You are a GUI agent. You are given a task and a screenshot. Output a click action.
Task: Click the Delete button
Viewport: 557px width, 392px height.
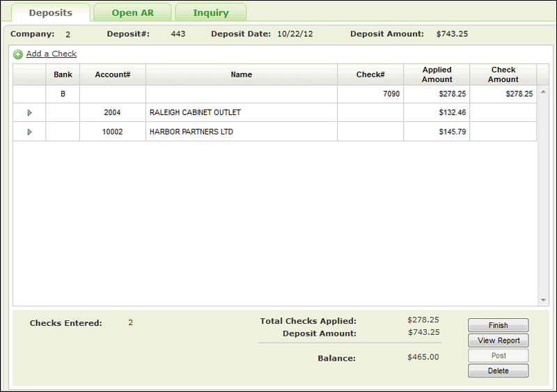click(498, 370)
